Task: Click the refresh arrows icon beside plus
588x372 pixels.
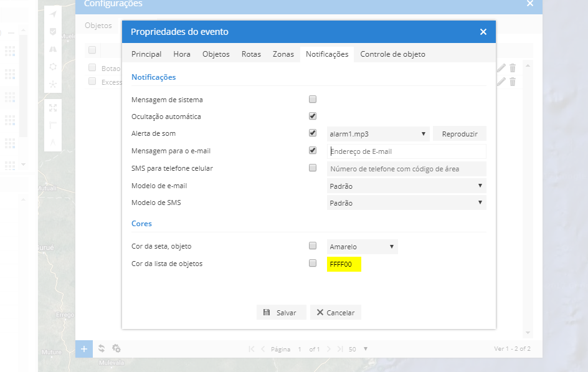Action: click(x=102, y=348)
